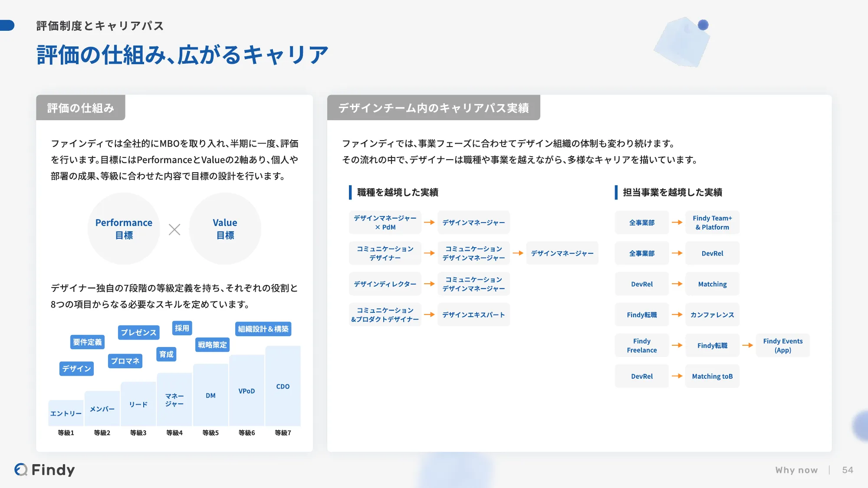This screenshot has height=488, width=868.
Task: Click the マネージャー grade bar
Action: tap(174, 400)
